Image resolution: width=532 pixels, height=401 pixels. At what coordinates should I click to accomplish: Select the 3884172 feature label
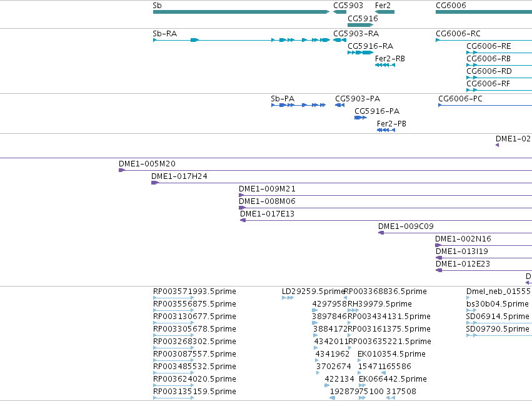coord(331,329)
